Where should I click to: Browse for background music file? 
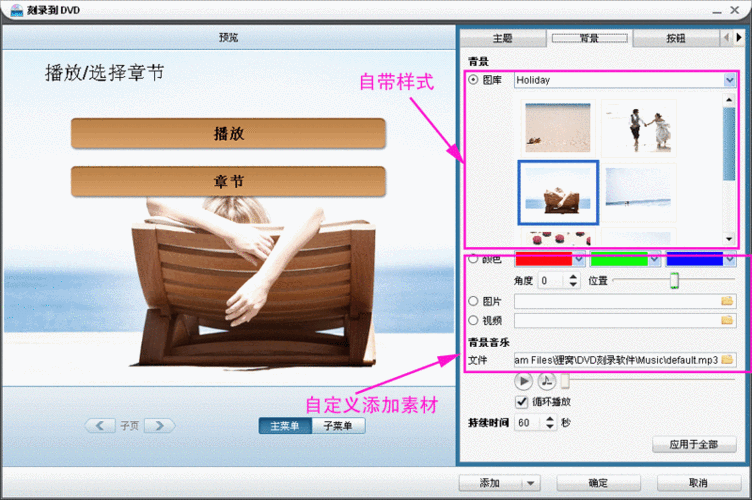[727, 360]
